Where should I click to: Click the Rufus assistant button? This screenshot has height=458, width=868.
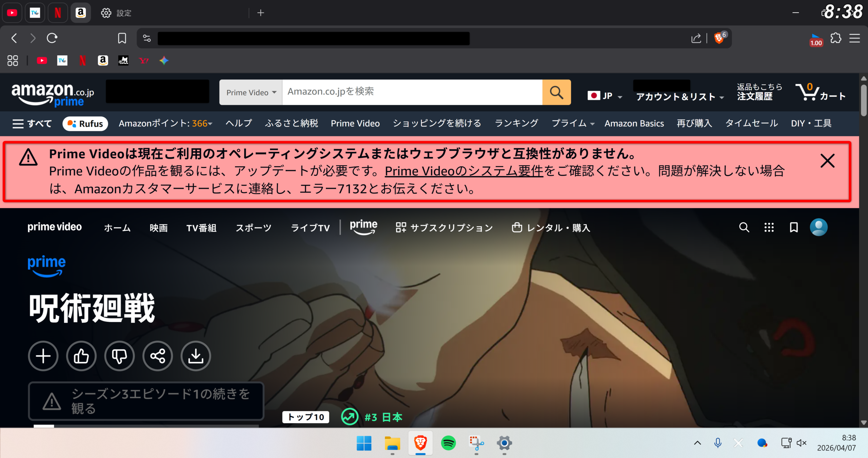point(85,123)
